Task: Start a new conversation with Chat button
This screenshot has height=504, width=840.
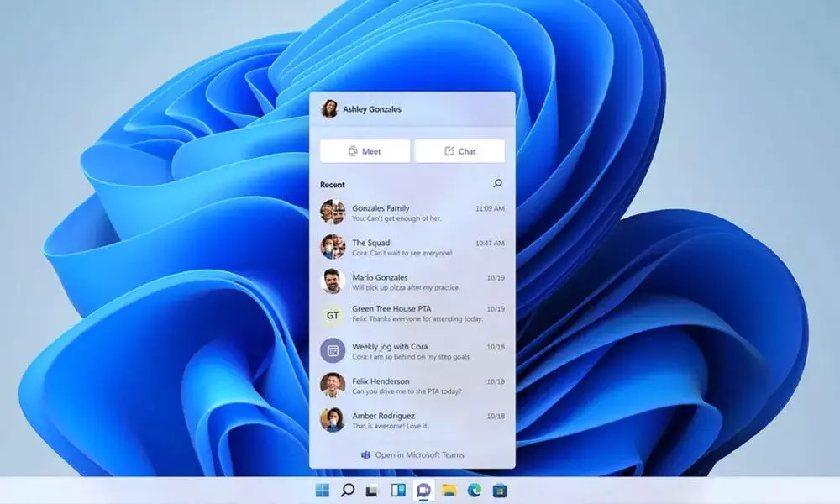Action: click(x=459, y=151)
